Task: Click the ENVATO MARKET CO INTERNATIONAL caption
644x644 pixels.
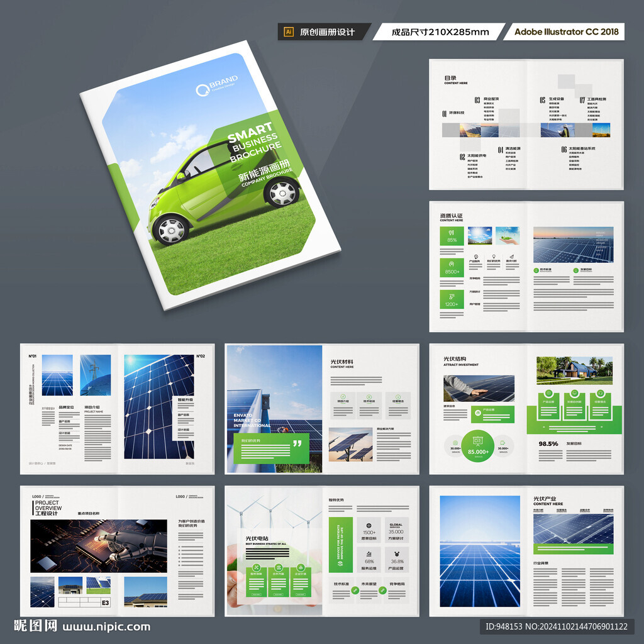Action: pyautogui.click(x=252, y=421)
